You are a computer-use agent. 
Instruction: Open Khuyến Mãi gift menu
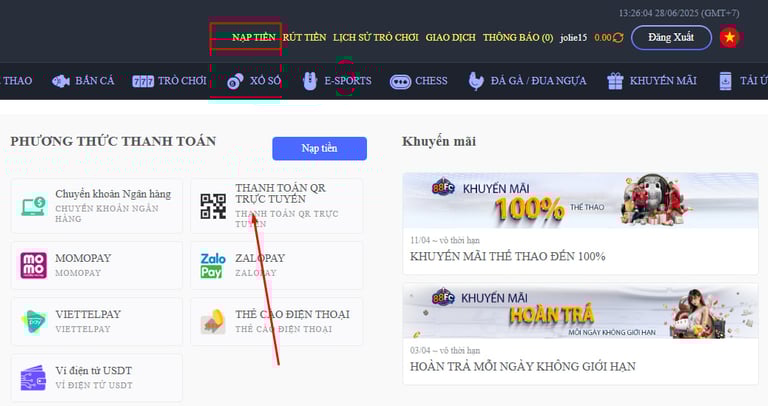(651, 81)
